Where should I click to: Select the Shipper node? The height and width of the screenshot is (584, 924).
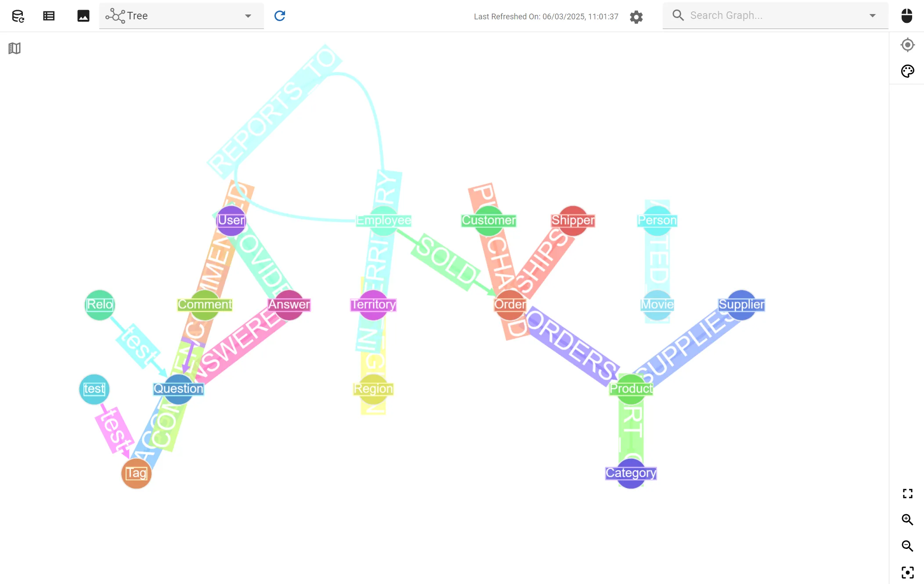(x=573, y=220)
